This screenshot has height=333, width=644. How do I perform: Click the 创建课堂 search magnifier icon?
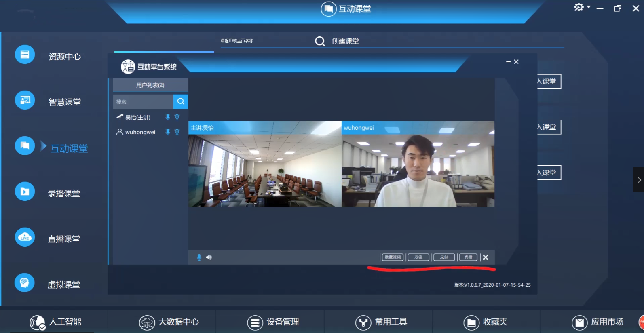[x=320, y=41]
